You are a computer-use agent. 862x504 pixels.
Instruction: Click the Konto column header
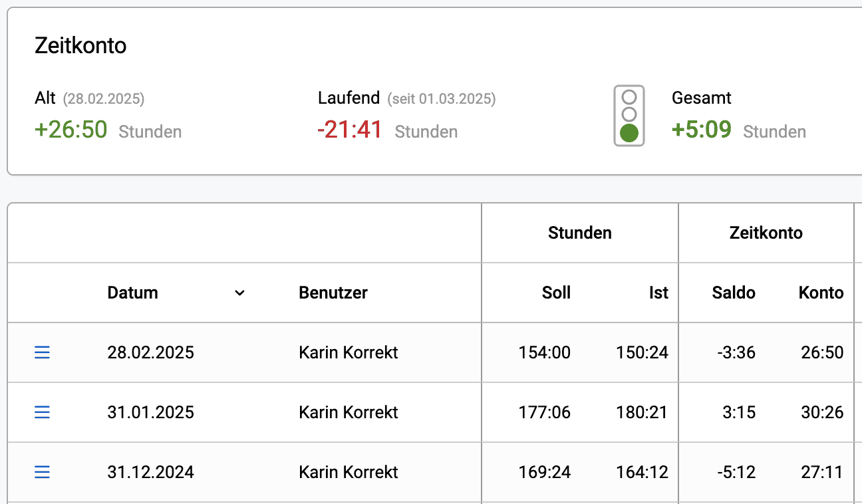[x=821, y=293]
